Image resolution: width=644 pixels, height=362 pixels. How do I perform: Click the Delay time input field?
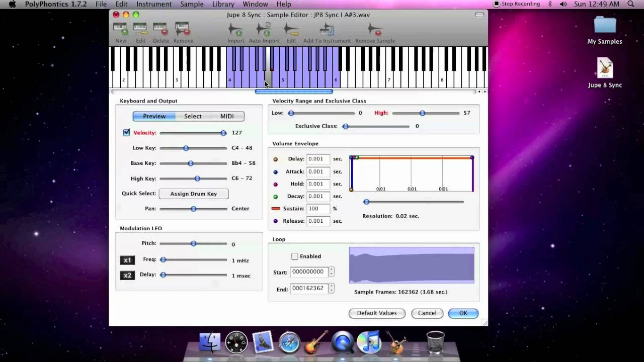tap(318, 159)
